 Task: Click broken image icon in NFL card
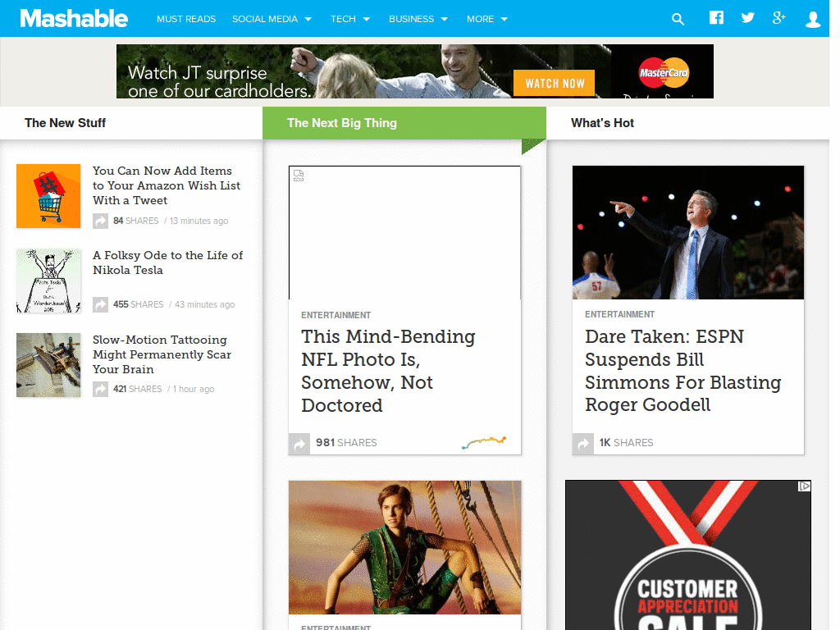(x=299, y=176)
